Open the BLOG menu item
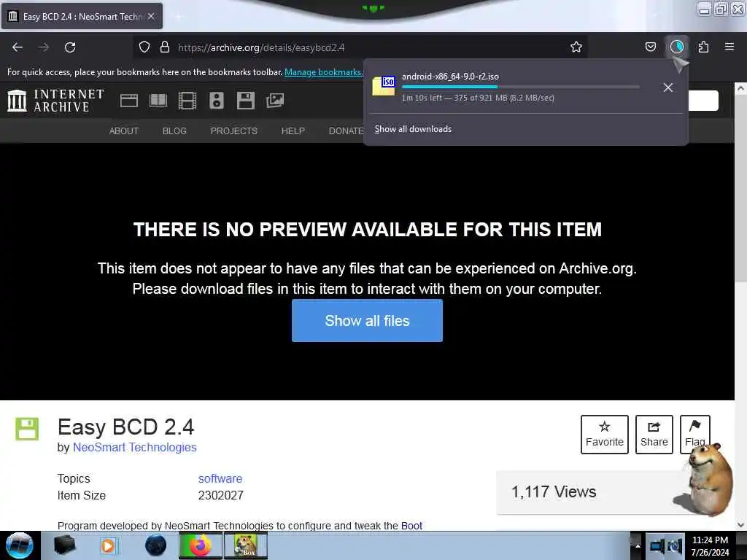This screenshot has height=560, width=747. [174, 131]
